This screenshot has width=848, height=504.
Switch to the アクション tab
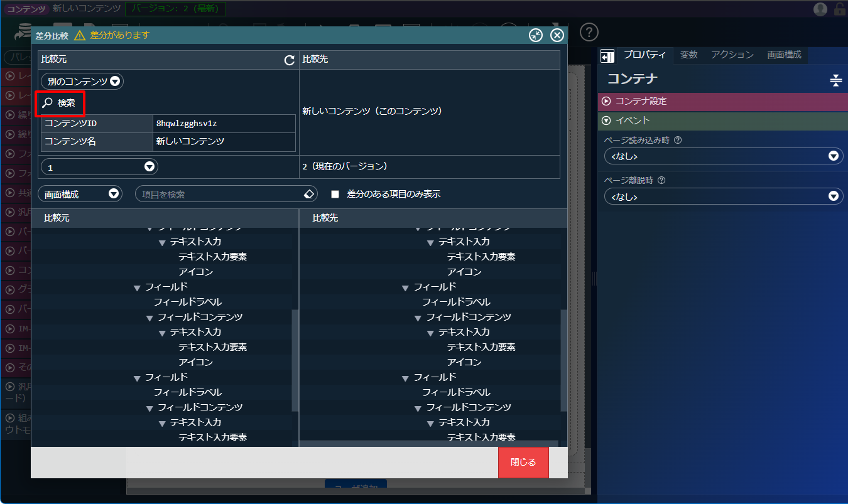(x=732, y=55)
